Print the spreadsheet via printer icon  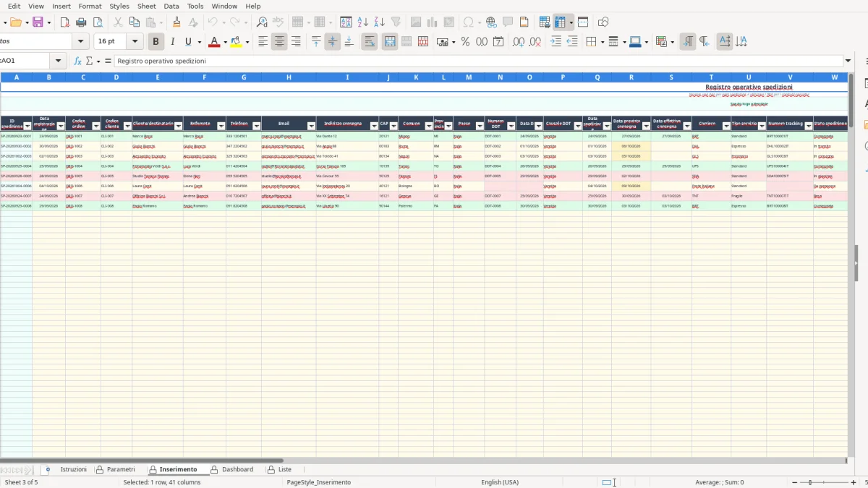pos(82,22)
